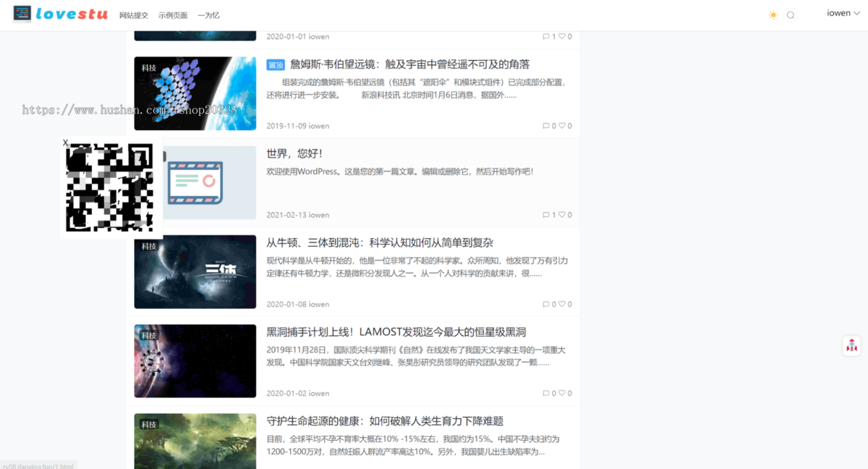Screen dimensions: 868x469
Task: Open the 守护生命起源 article thumbnail
Action: (195, 441)
